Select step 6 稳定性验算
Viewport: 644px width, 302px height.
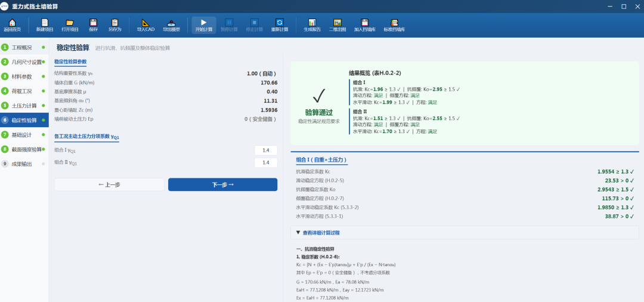tap(24, 120)
